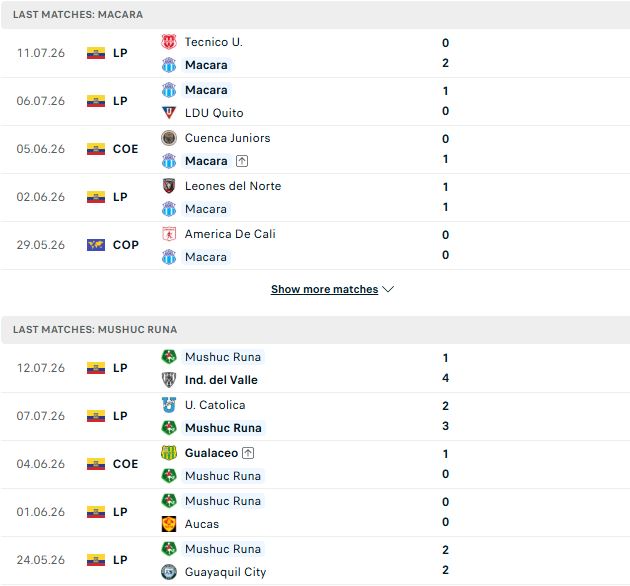Click the advancing arrow icon beside Gualaceo
Image resolution: width=630 pixels, height=586 pixels.
[248, 453]
